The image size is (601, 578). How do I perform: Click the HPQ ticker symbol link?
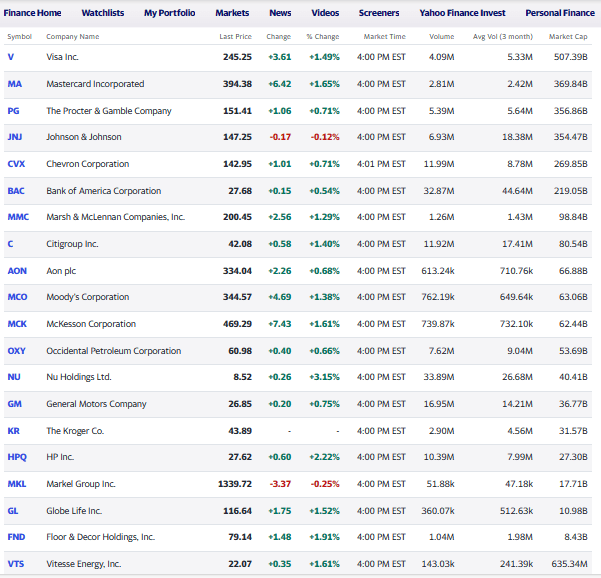pyautogui.click(x=16, y=457)
